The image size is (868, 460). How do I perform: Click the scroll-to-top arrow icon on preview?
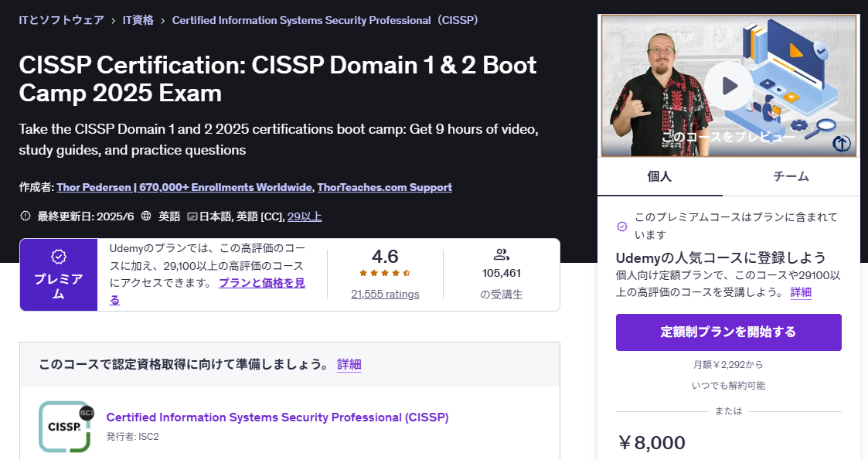(842, 143)
